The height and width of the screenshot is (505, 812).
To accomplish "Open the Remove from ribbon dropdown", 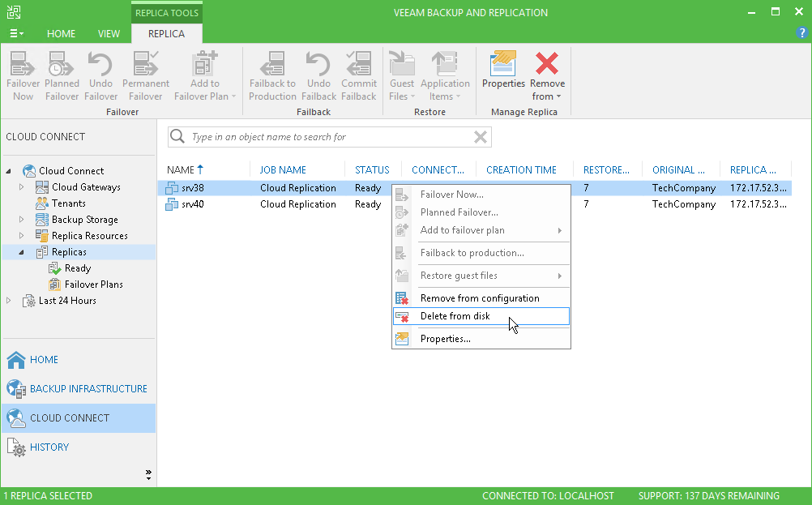I will point(547,76).
